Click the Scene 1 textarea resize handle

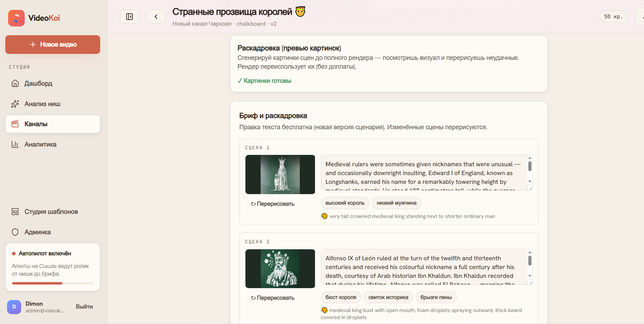(x=531, y=188)
